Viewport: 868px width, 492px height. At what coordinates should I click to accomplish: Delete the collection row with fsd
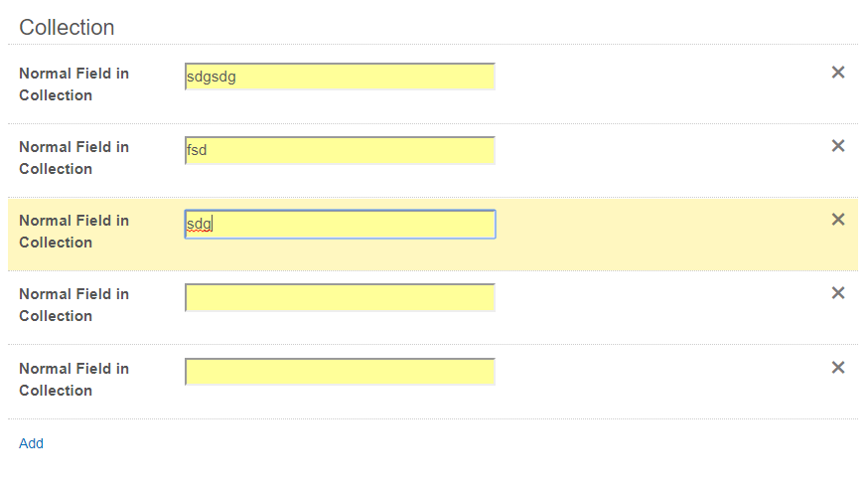point(837,146)
